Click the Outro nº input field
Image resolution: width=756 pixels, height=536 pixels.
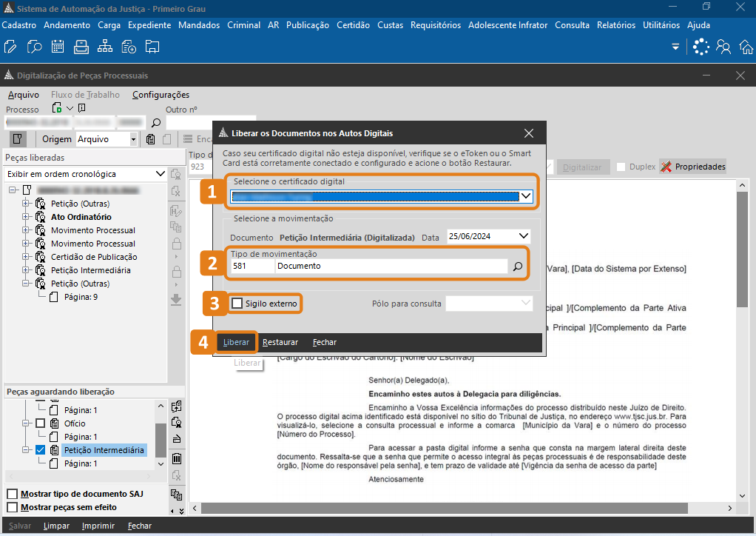click(x=211, y=122)
